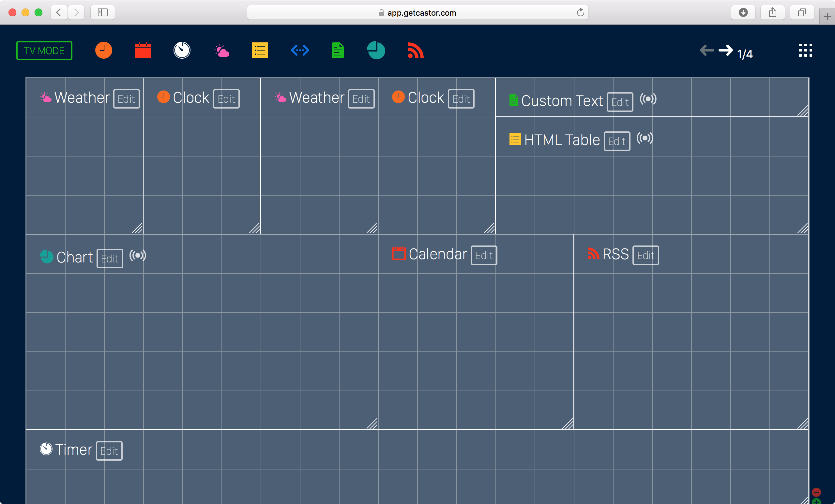835x504 pixels.
Task: Toggle live broadcast on Custom Text widget
Action: coord(648,99)
